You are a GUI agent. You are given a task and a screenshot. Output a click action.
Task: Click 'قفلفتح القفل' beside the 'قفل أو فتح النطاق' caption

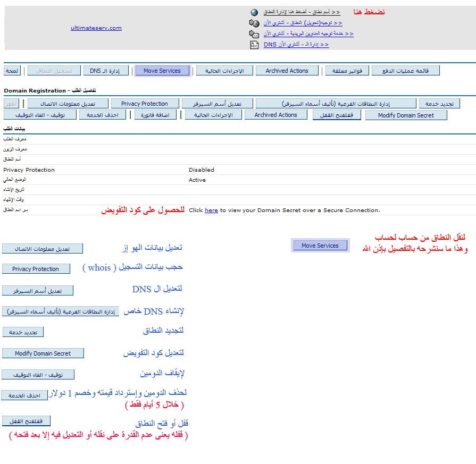(x=26, y=421)
